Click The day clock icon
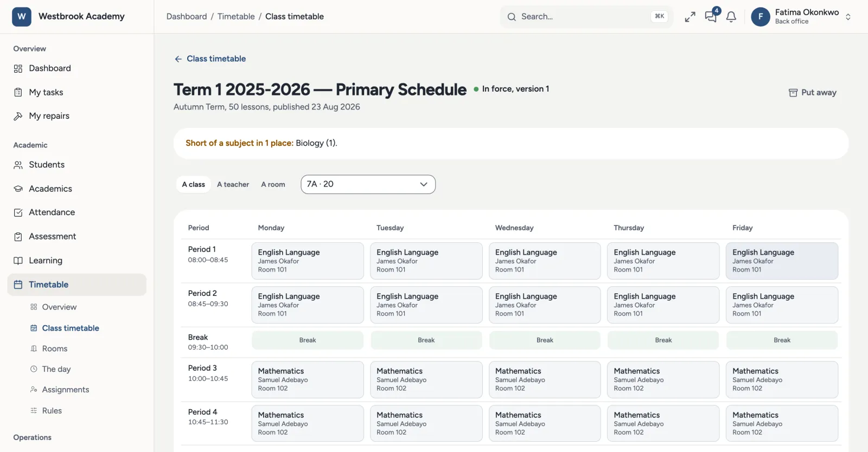Viewport: 868px width, 452px height. 34,369
